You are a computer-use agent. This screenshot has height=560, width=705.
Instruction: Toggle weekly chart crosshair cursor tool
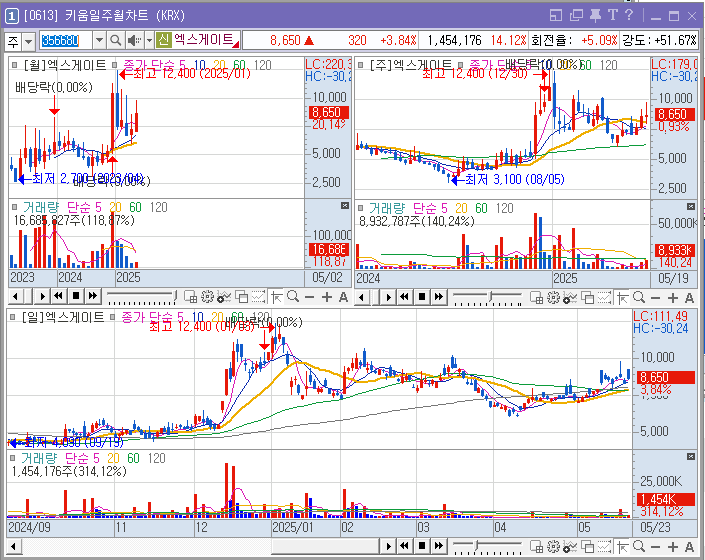pyautogui.click(x=623, y=297)
